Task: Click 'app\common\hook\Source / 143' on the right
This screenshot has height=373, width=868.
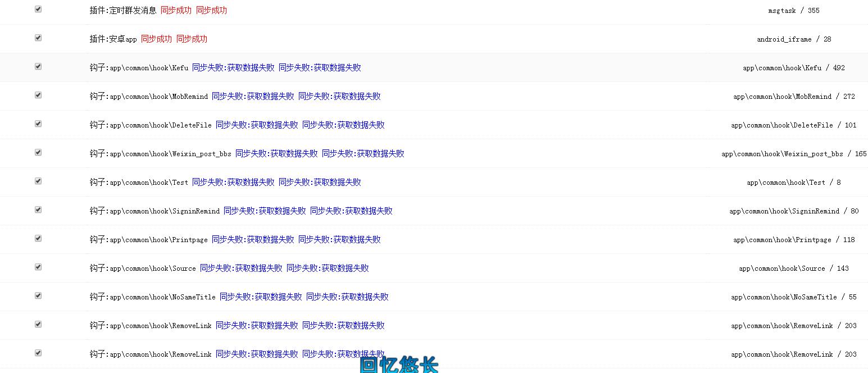Action: (793, 269)
